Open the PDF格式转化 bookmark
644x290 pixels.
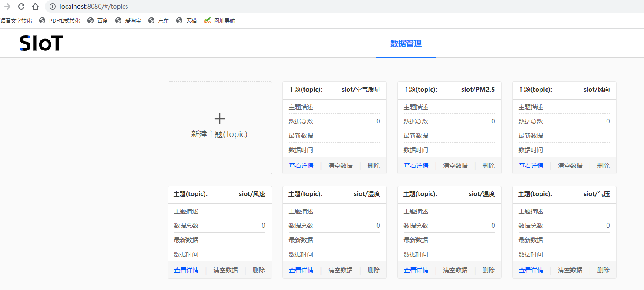click(x=60, y=20)
